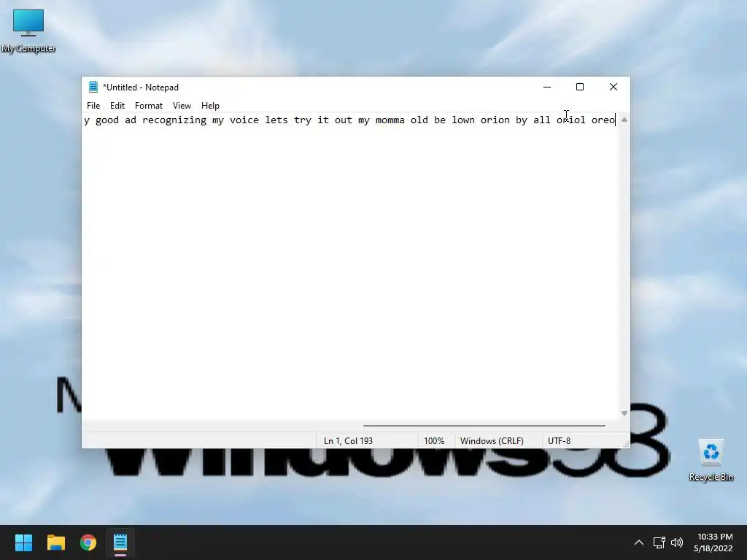Screen dimensions: 747x560
Task: Show hidden system tray icons
Action: coord(639,542)
